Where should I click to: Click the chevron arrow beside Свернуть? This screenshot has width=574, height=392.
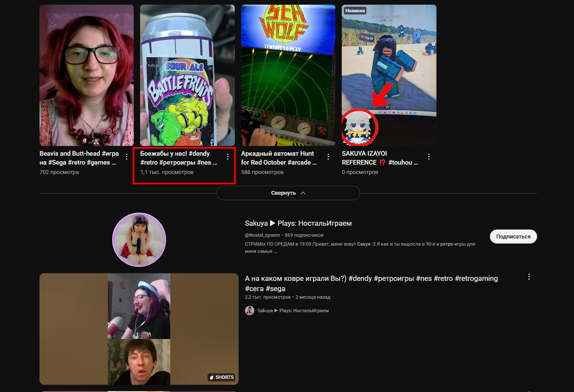[303, 193]
